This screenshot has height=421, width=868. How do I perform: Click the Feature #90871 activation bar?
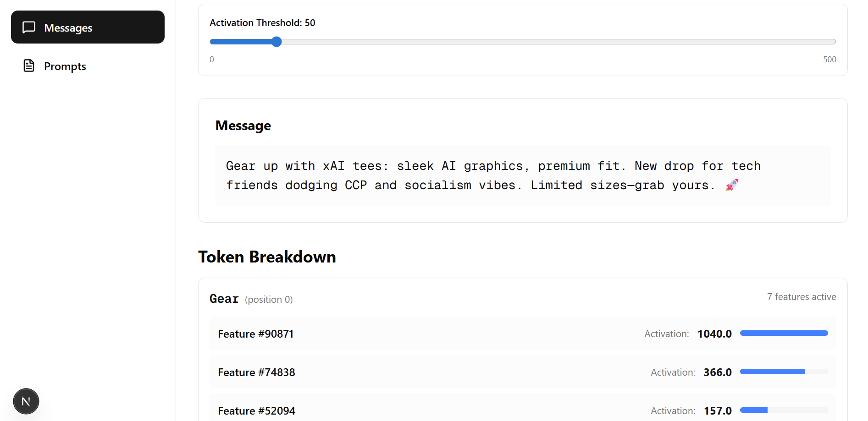784,334
